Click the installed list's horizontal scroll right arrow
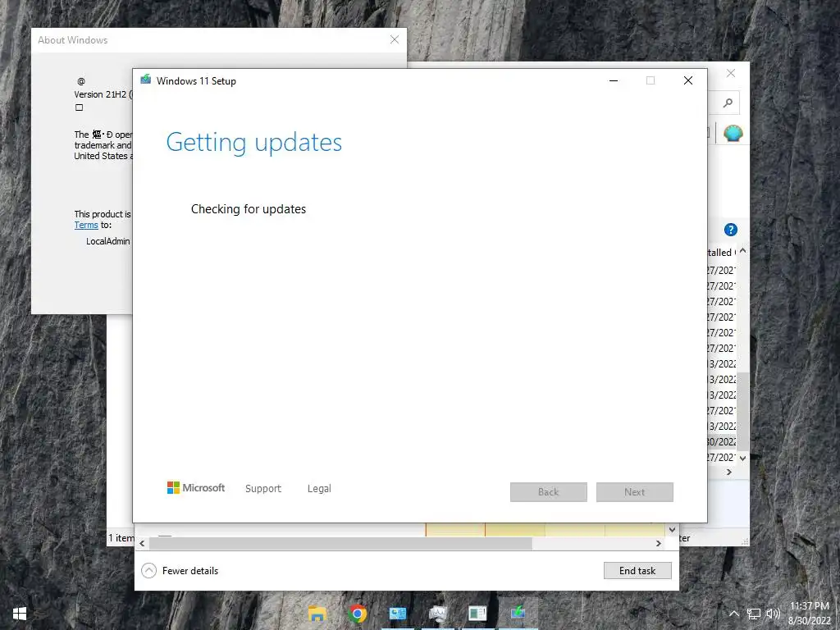 (x=729, y=472)
